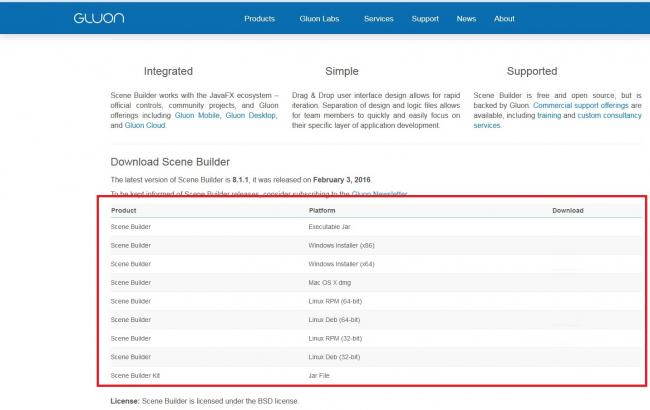
Task: Select the Jar File platform cell
Action: pyautogui.click(x=319, y=376)
